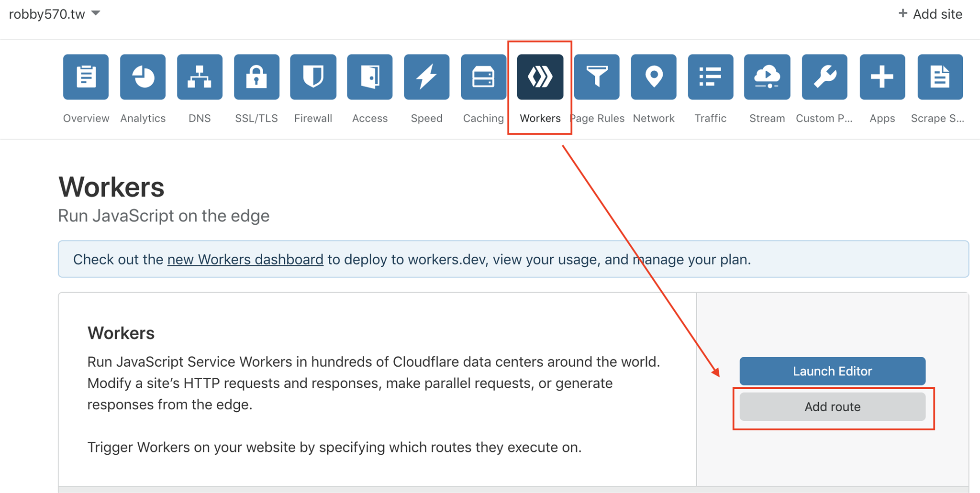Open the Page Rules funnel icon
This screenshot has width=980, height=493.
coord(597,77)
